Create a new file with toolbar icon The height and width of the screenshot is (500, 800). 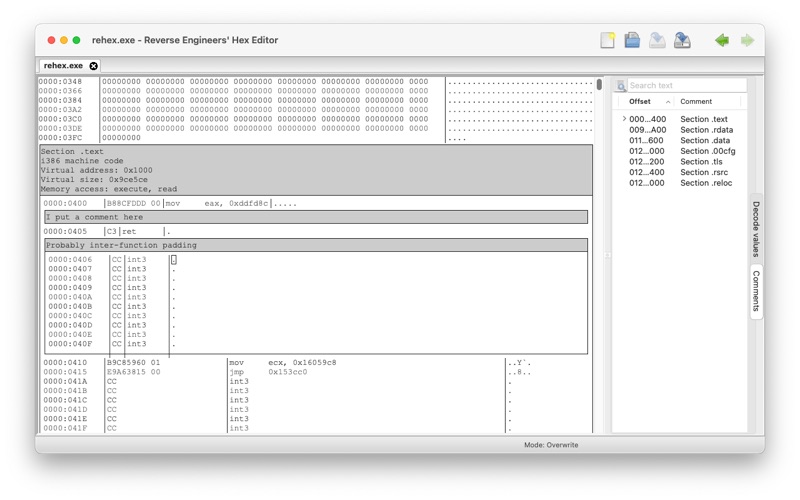click(x=607, y=40)
